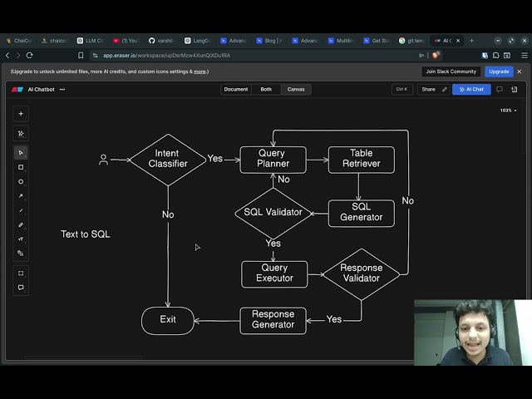Open the Multilin browser tab
This screenshot has width=532, height=399.
click(341, 41)
